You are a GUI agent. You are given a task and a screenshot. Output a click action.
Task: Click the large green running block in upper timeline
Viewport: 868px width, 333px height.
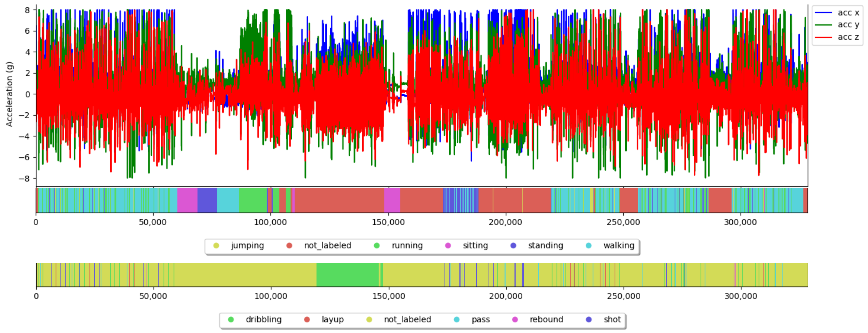pos(253,200)
